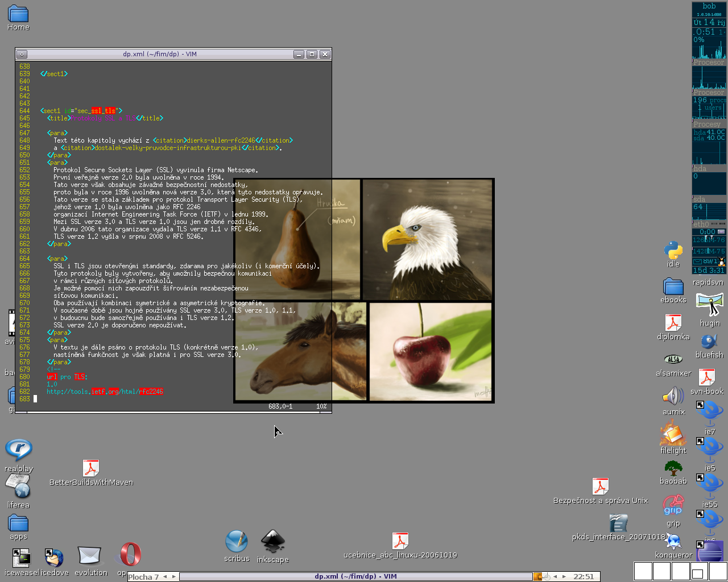Switch to next workspace arrow near Plocha 7
Image resolution: width=728 pixels, height=582 pixels.
click(x=174, y=576)
